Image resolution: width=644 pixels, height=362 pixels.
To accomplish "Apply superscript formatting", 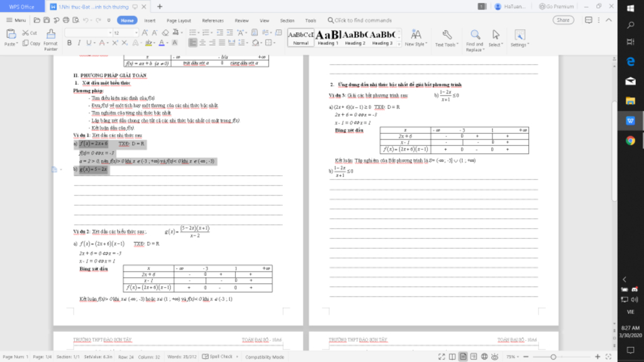I will click(x=115, y=43).
